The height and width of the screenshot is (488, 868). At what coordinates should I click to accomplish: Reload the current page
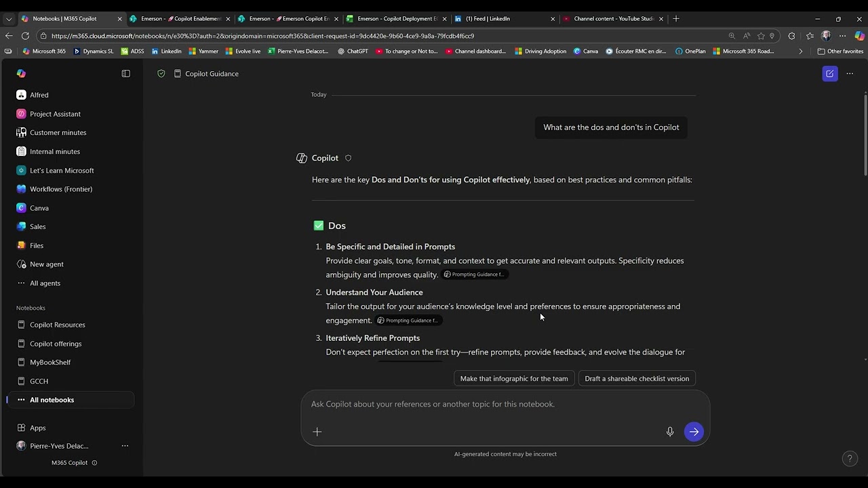(25, 36)
